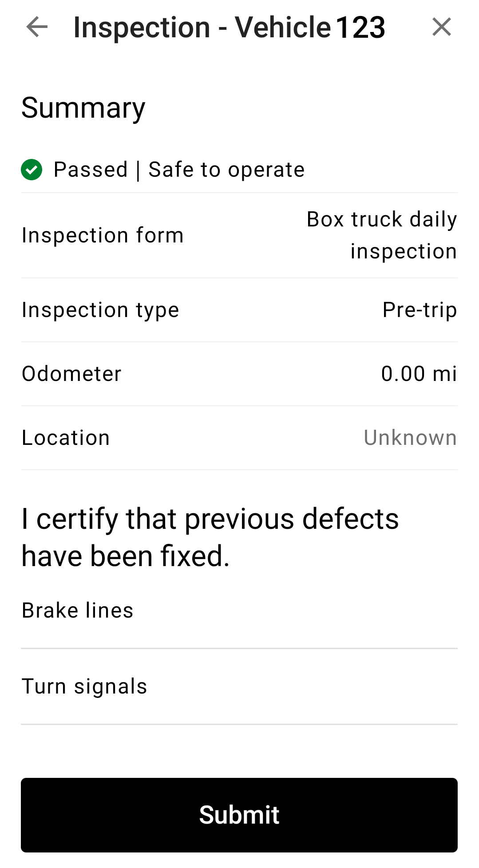479x868 pixels.
Task: Open the Inspection form row
Action: (239, 235)
